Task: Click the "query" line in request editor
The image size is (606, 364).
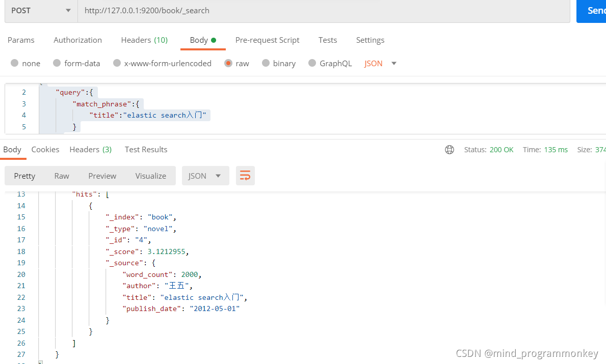Action: click(x=74, y=92)
